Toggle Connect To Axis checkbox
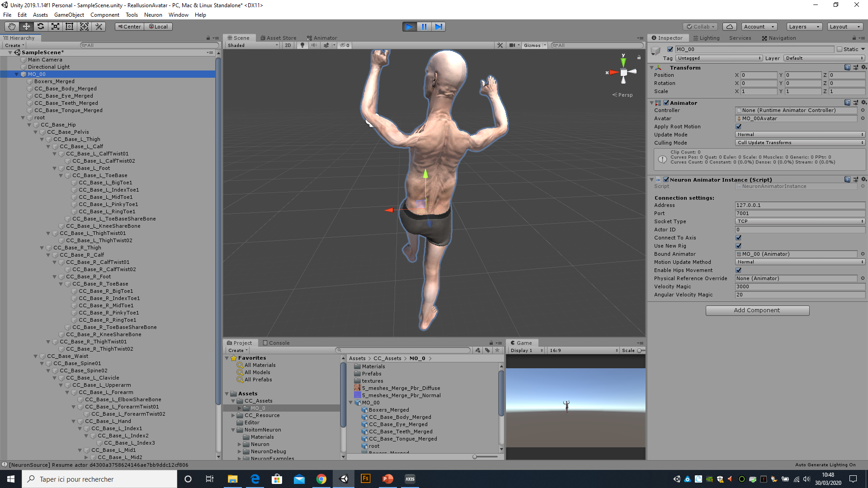868x488 pixels. 738,238
